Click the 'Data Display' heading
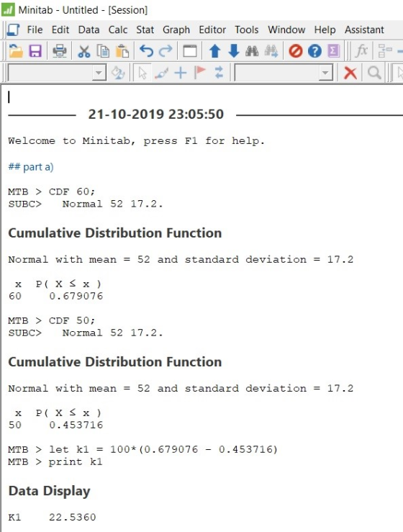 click(49, 491)
